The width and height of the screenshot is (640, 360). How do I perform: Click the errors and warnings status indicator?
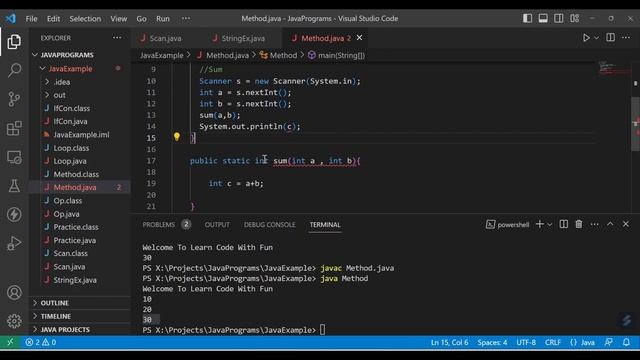click(40, 342)
